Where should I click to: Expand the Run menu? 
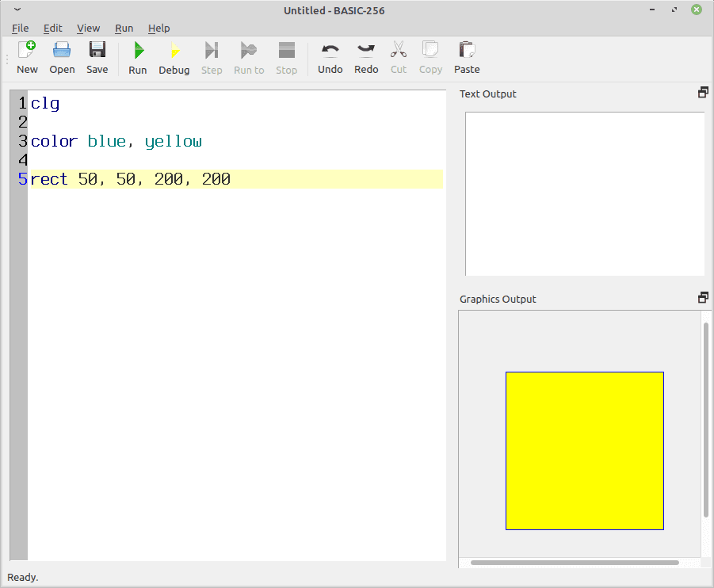click(124, 28)
